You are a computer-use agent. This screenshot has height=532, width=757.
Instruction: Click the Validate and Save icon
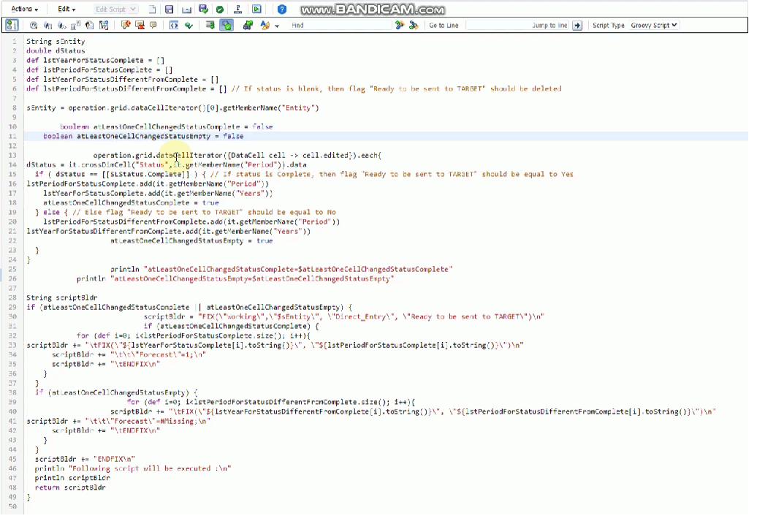tap(203, 9)
